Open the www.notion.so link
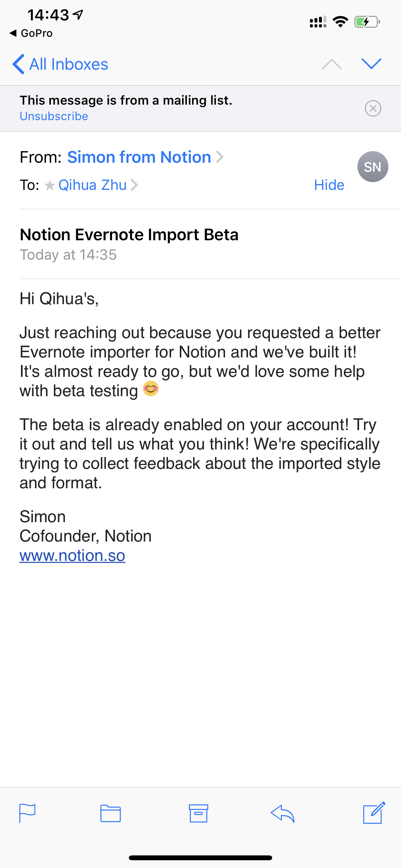Image resolution: width=401 pixels, height=868 pixels. [72, 555]
